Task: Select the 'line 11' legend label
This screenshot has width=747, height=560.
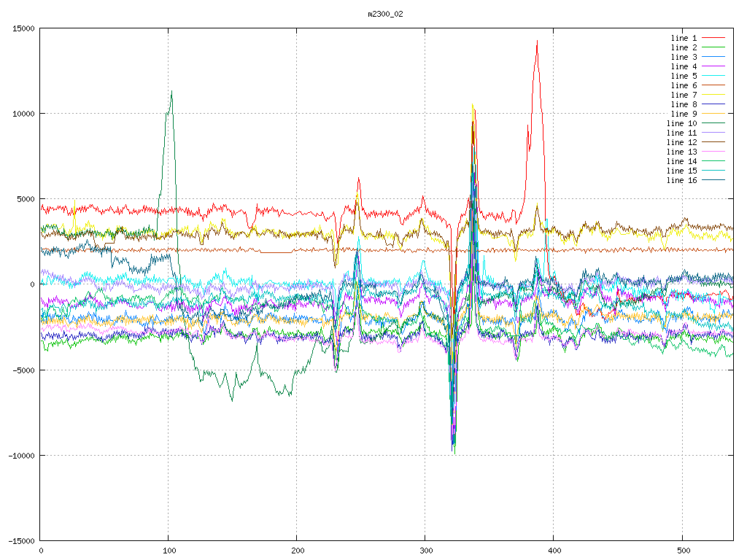Action: tap(682, 133)
